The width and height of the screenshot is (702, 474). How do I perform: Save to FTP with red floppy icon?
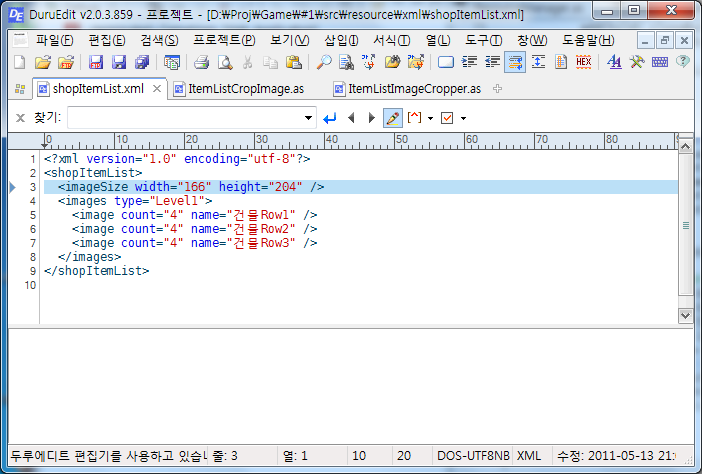pos(95,62)
